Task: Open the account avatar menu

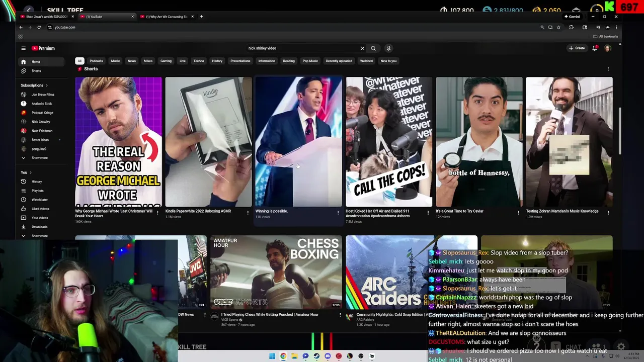Action: click(x=607, y=48)
